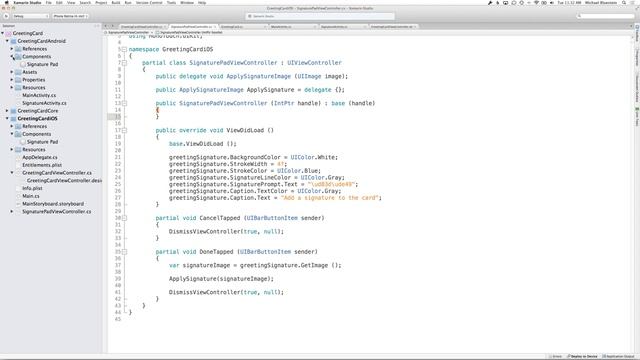Click the Run (play) button in toolbar
The width and height of the screenshot is (640, 360).
[6, 16]
